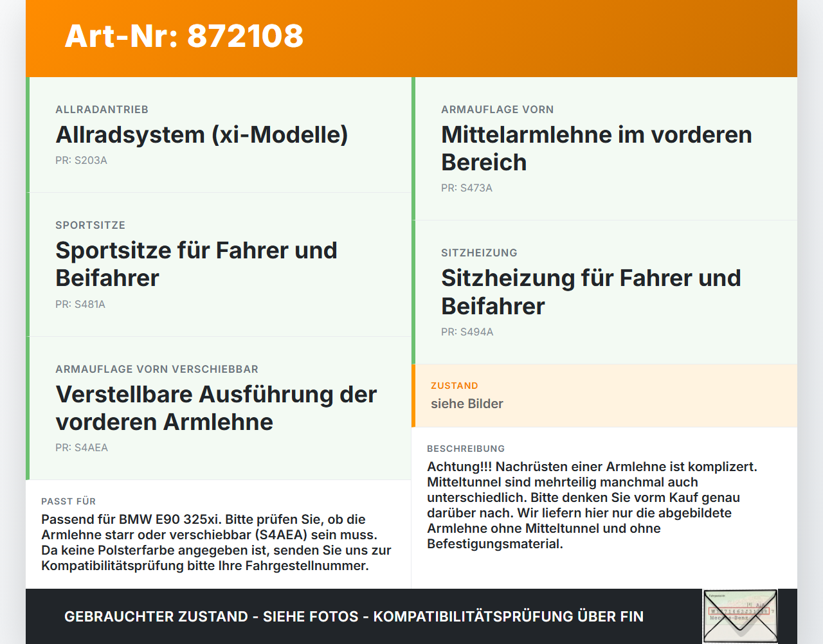Click the PR: S473A code

[467, 188]
